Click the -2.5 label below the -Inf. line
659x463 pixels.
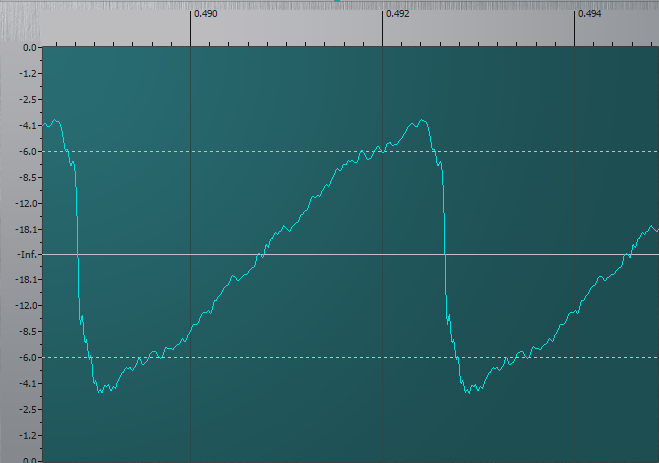28,410
